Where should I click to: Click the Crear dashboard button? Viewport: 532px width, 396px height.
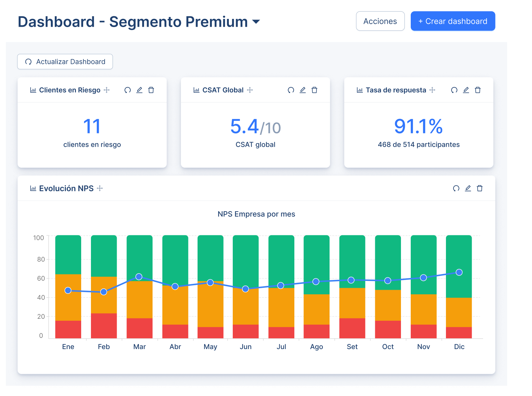pos(452,21)
